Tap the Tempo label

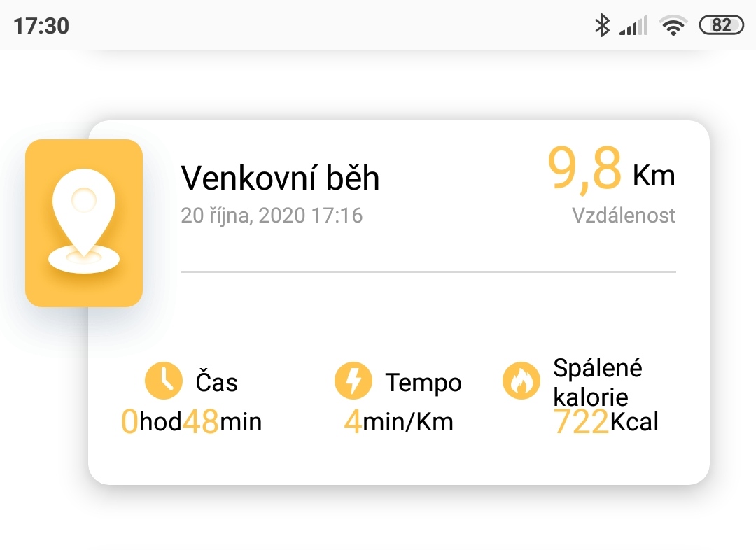coord(423,383)
